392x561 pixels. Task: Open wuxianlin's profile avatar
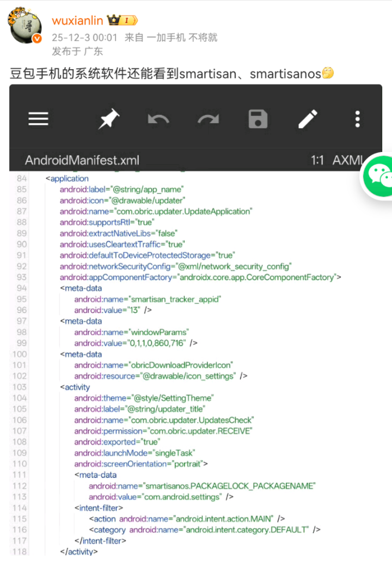(x=24, y=28)
